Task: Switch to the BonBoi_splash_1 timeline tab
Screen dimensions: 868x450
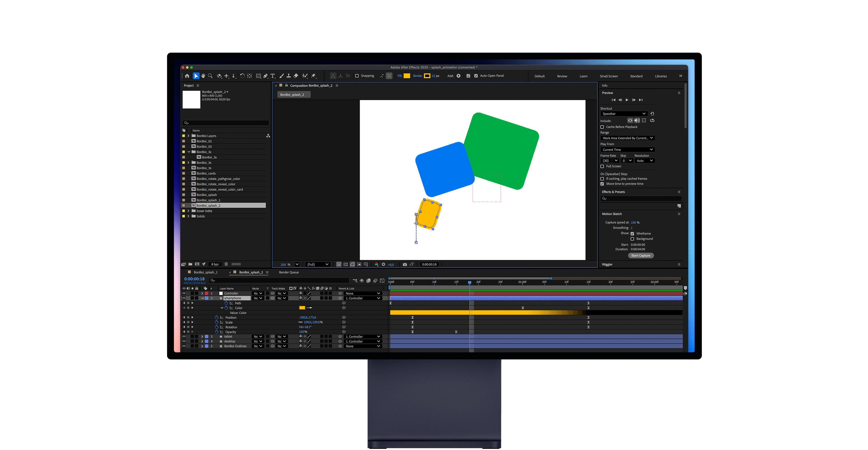Action: (205, 272)
